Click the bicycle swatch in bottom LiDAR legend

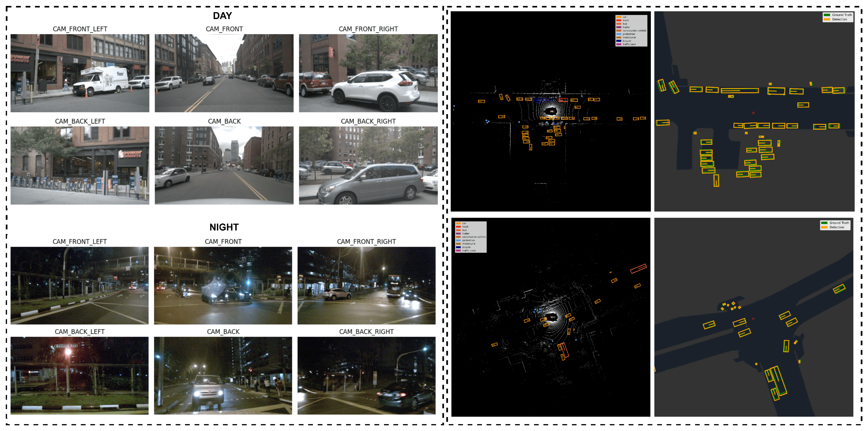(458, 247)
